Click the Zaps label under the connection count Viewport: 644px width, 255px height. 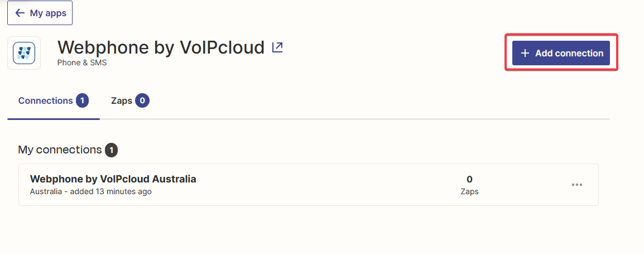[469, 192]
